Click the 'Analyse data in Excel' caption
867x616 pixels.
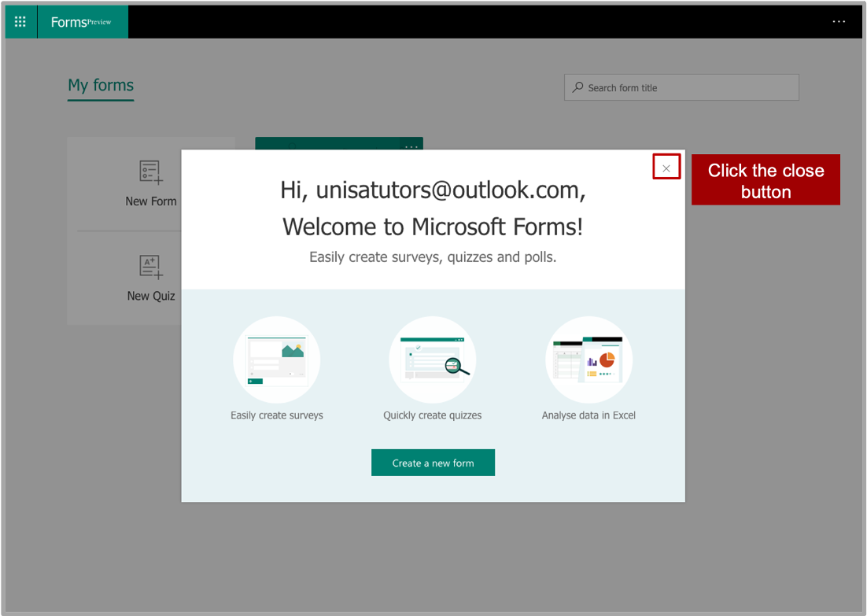pos(588,415)
